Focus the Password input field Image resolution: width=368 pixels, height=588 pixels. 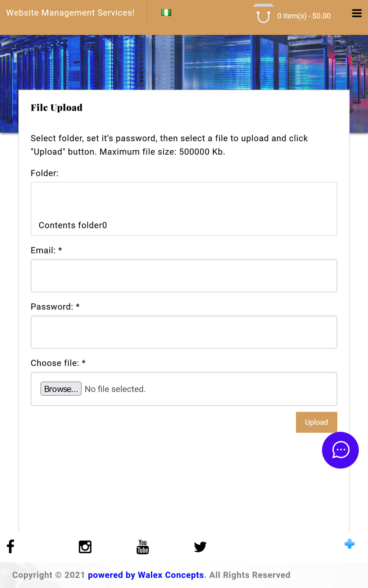(x=184, y=332)
